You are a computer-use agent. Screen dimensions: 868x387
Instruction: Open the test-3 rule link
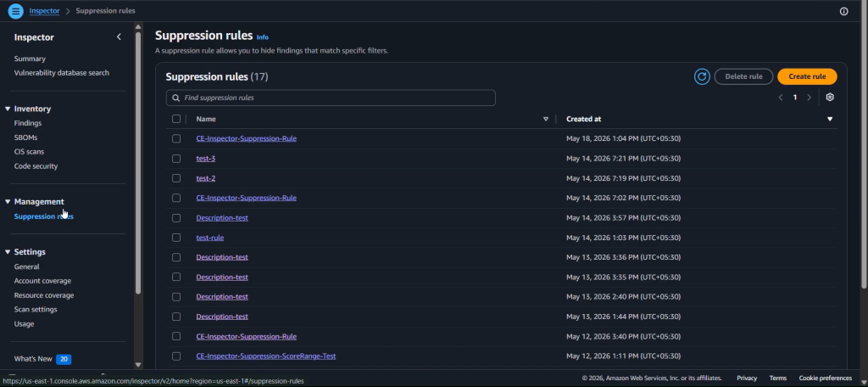(x=205, y=159)
